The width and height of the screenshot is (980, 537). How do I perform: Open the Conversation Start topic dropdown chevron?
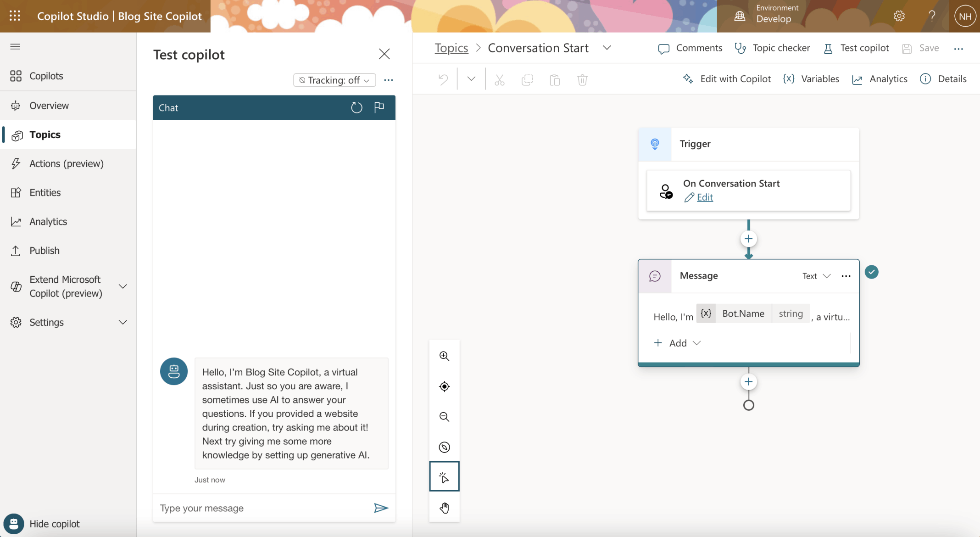click(607, 48)
